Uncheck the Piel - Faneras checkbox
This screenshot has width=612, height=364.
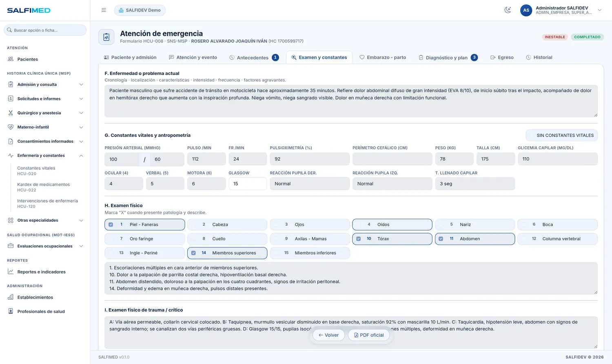tap(111, 225)
